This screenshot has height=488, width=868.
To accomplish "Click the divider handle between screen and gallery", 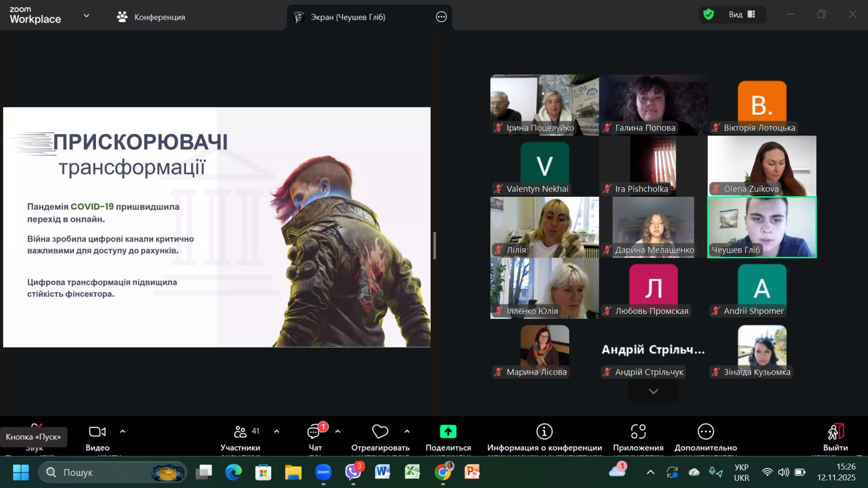I will [x=435, y=246].
